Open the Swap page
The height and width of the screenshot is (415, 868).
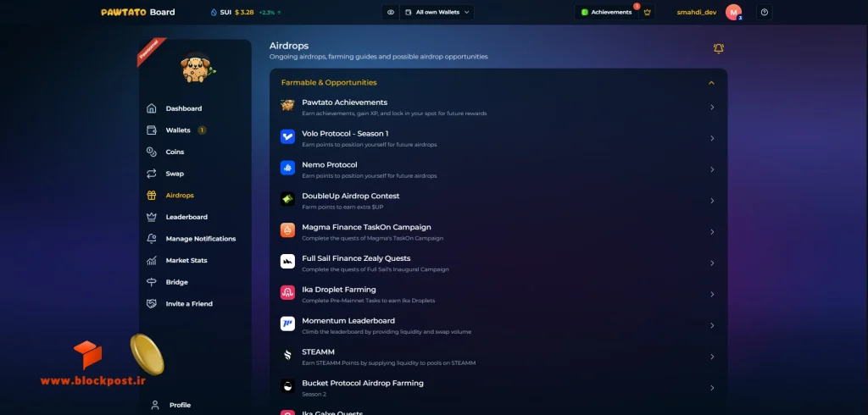175,174
